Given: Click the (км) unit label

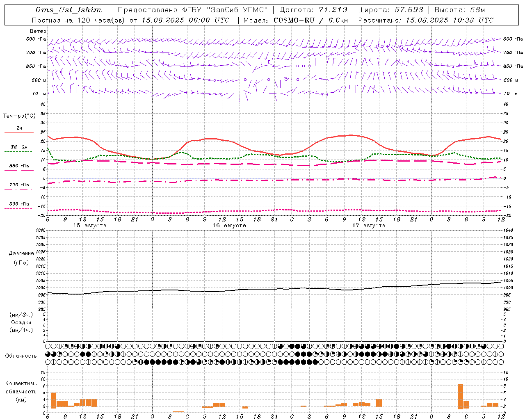Looking at the screenshot, I should coord(21,400).
